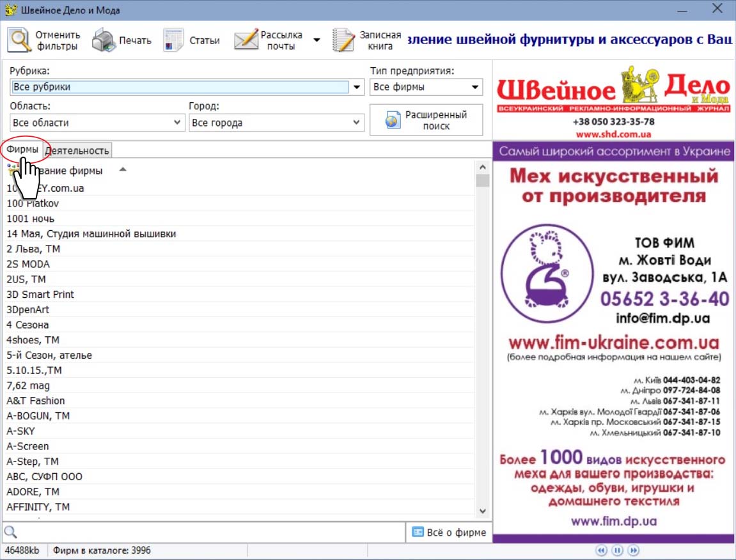Screen dimensions: 736x560
Task: Minimize the Швейное Дело и Мода window
Action: (682, 10)
